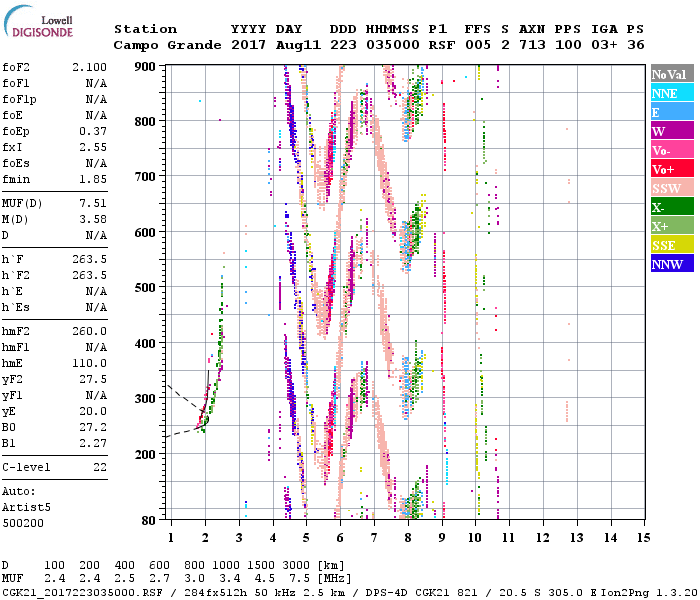Click the 80 km height axis label
Viewport: 700px width, 600px height.
(148, 521)
